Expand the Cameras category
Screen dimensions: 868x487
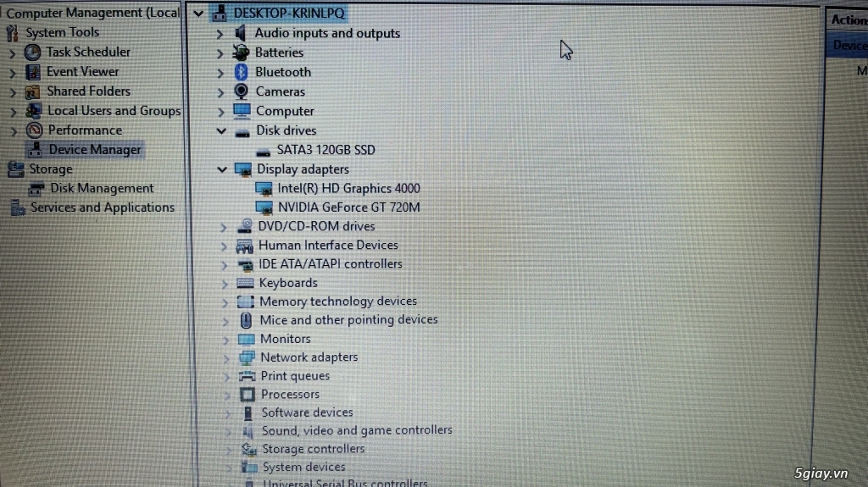[x=220, y=91]
